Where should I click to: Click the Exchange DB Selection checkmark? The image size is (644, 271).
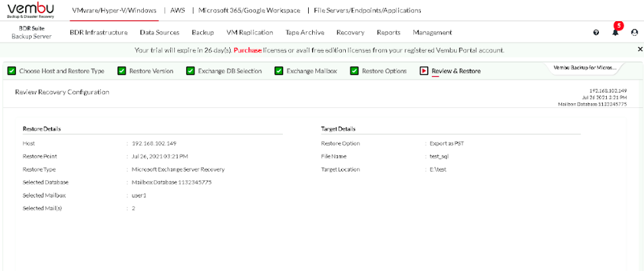(x=190, y=71)
